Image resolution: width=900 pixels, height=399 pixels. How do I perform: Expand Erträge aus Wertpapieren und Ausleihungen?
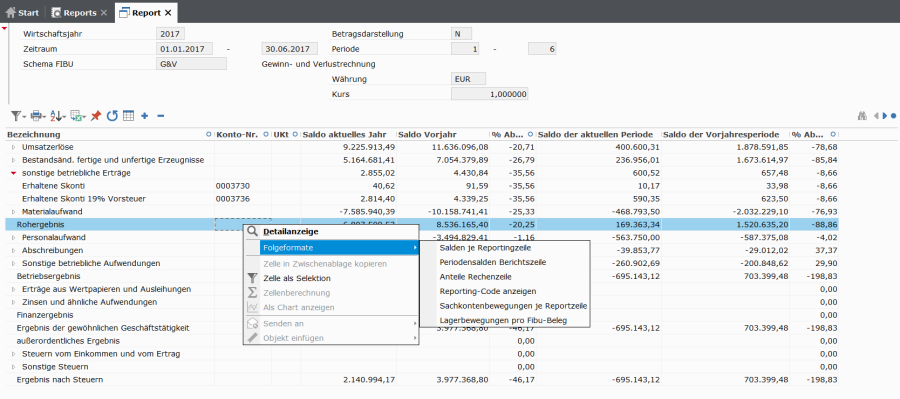click(x=14, y=289)
